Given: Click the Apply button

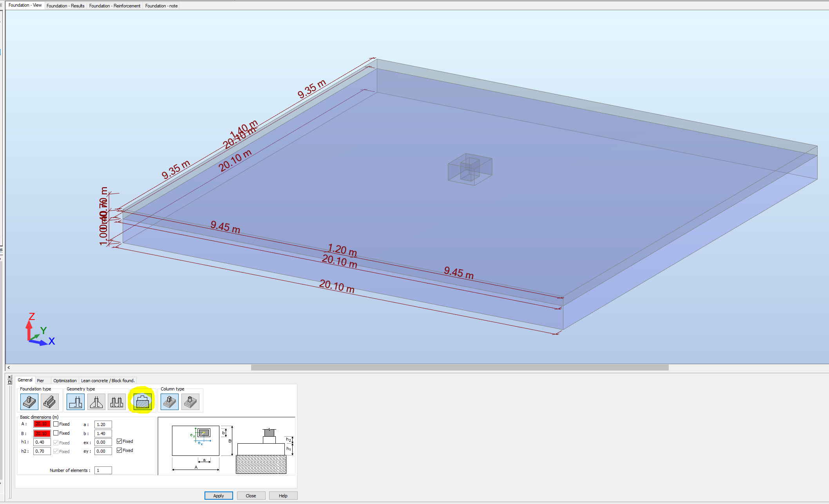Looking at the screenshot, I should coord(219,496).
